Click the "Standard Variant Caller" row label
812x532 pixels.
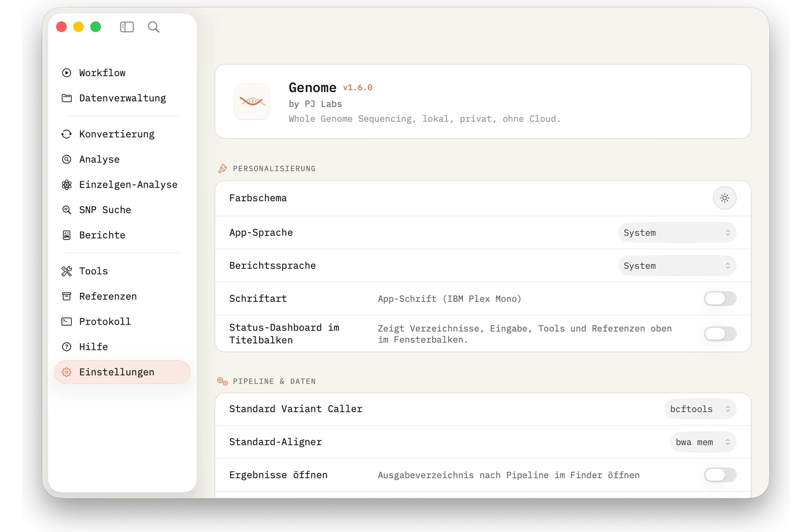pyautogui.click(x=296, y=409)
